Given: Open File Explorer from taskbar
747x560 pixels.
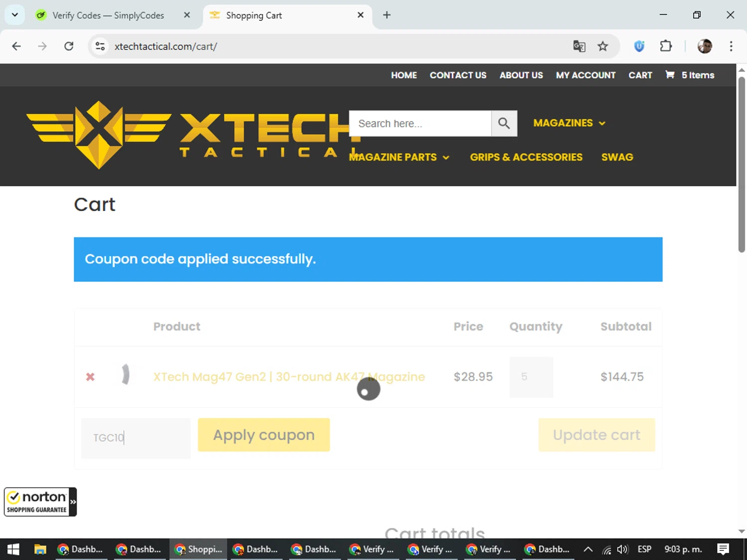Looking at the screenshot, I should 40,549.
